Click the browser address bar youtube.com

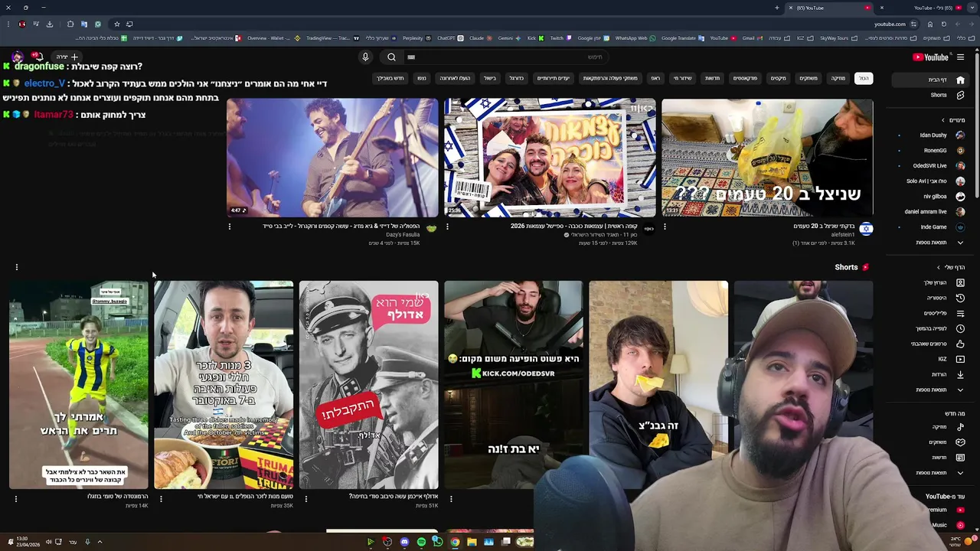[x=889, y=24]
